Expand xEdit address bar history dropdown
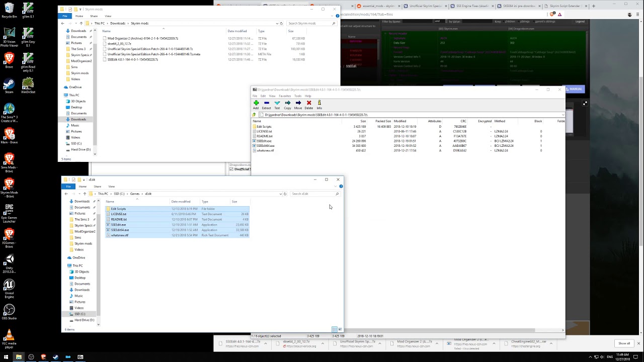Screen dimensions: 644x362 click(x=280, y=194)
